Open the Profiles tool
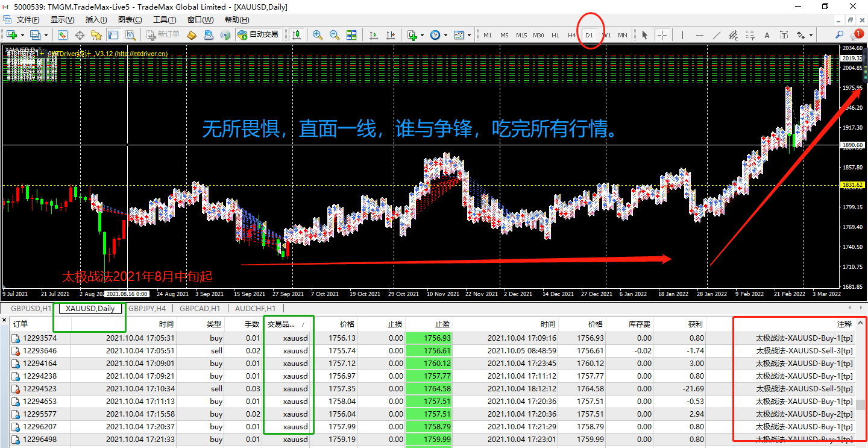868x448 pixels. (x=34, y=35)
